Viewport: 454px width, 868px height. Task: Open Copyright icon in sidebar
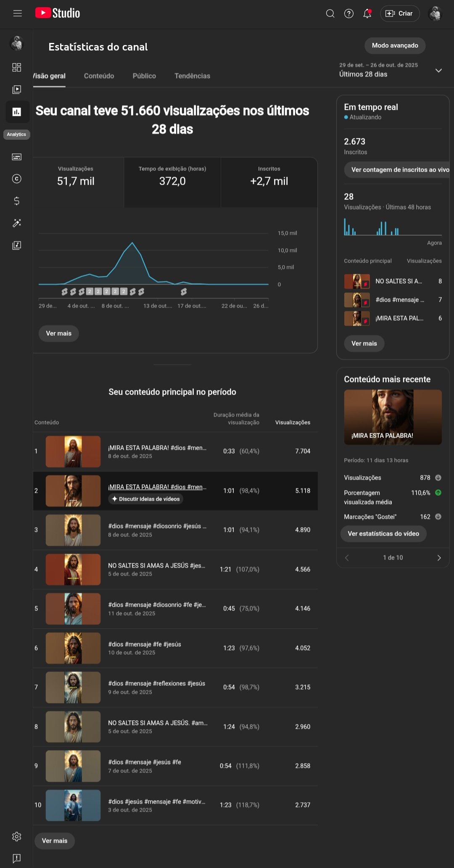pyautogui.click(x=17, y=179)
